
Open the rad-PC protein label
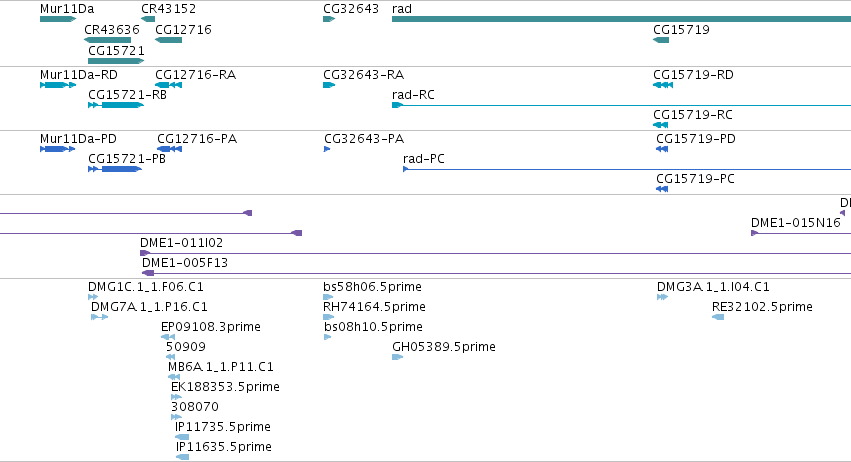423,159
